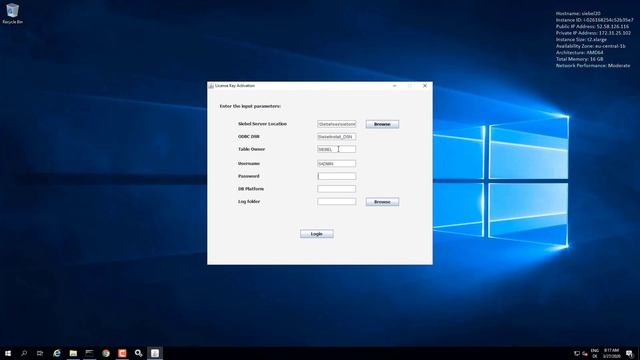Switch to the Command Prompt taskbar window
Viewport: 640px width, 360px height.
point(89,353)
